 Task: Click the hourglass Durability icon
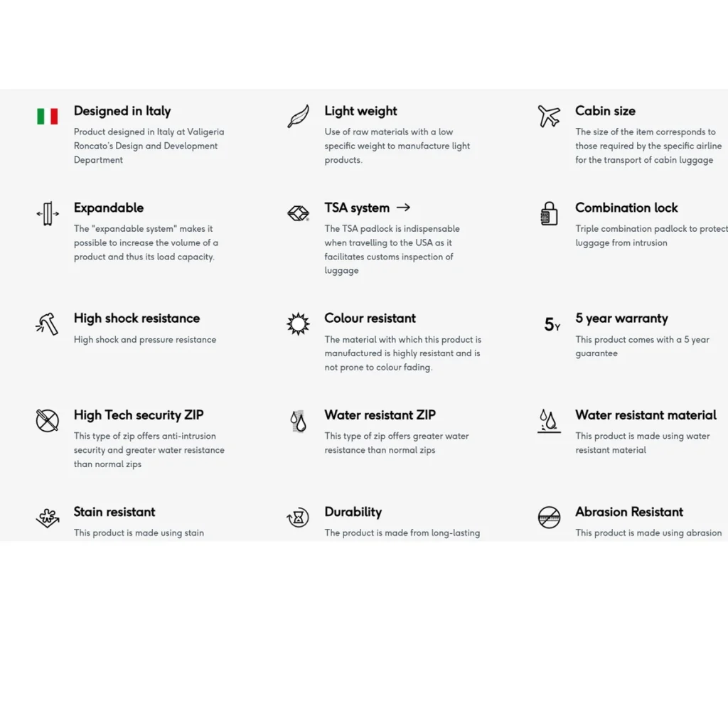tap(298, 518)
